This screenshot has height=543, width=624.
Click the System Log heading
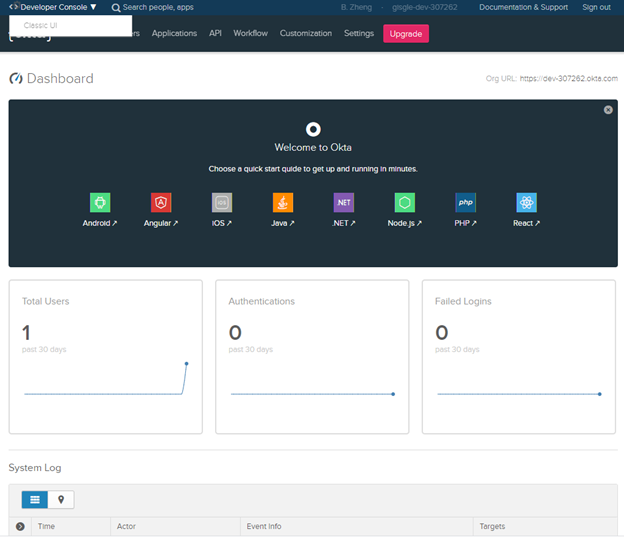click(x=35, y=468)
